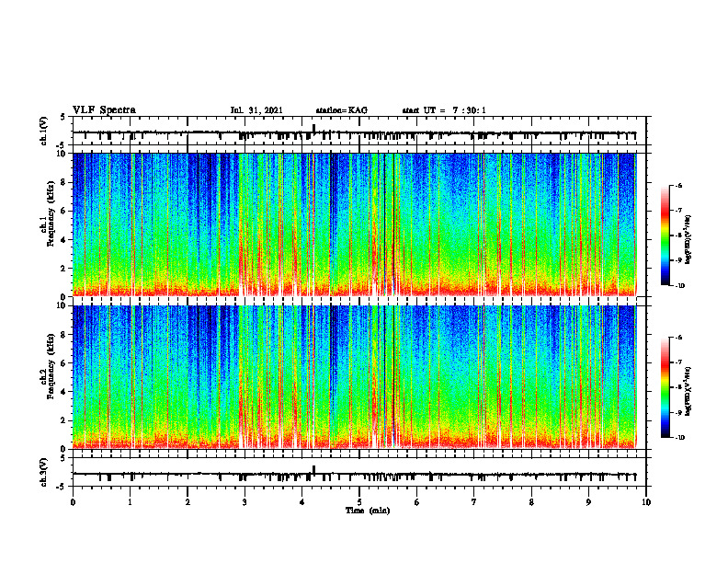Image resolution: width=728 pixels, height=563 pixels.
Task: Click the ch.1 colorbar "-8" tick label
Action: (x=678, y=236)
